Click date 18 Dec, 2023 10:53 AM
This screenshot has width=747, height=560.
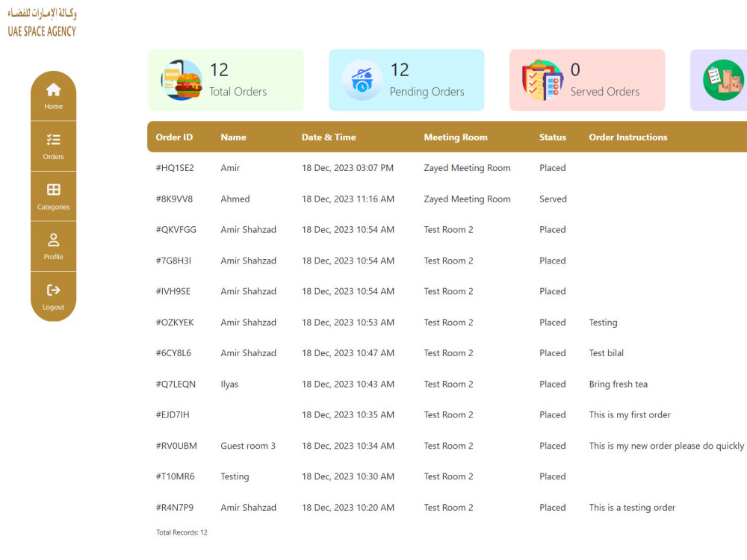tap(348, 323)
